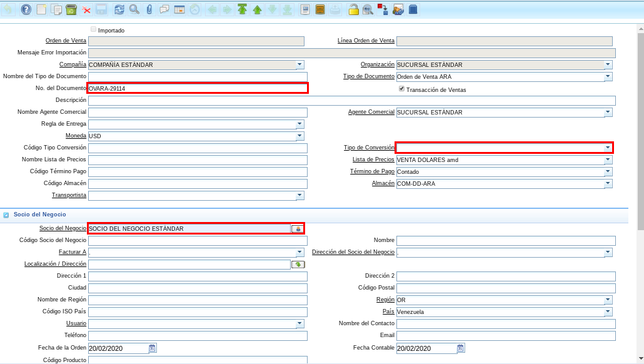Toggle the Importado checkbox
The height and width of the screenshot is (364, 644).
point(94,29)
